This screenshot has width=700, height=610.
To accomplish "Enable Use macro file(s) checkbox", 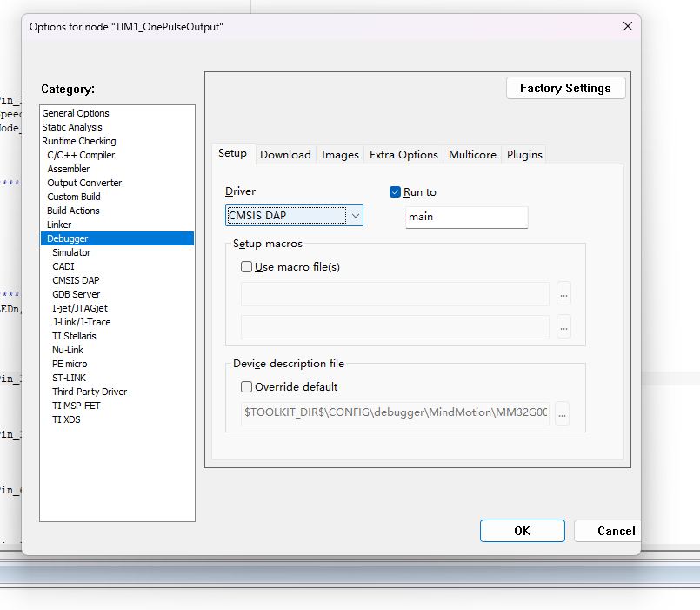I will point(247,267).
